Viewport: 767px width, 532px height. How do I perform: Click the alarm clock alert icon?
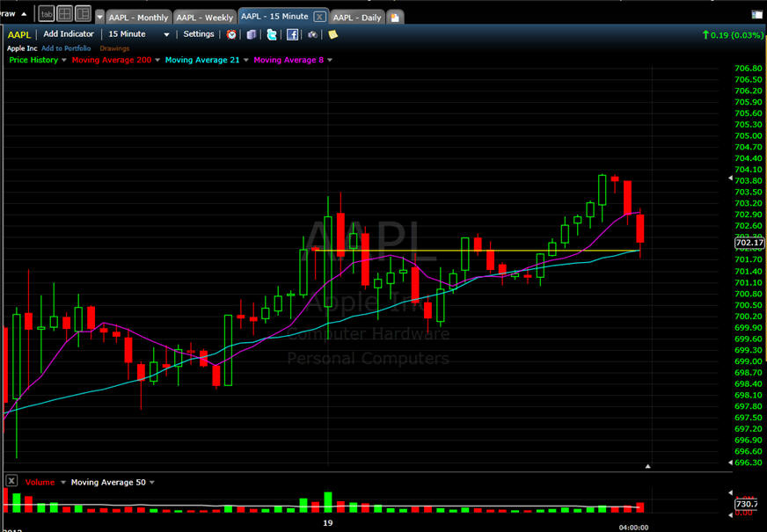pyautogui.click(x=231, y=34)
